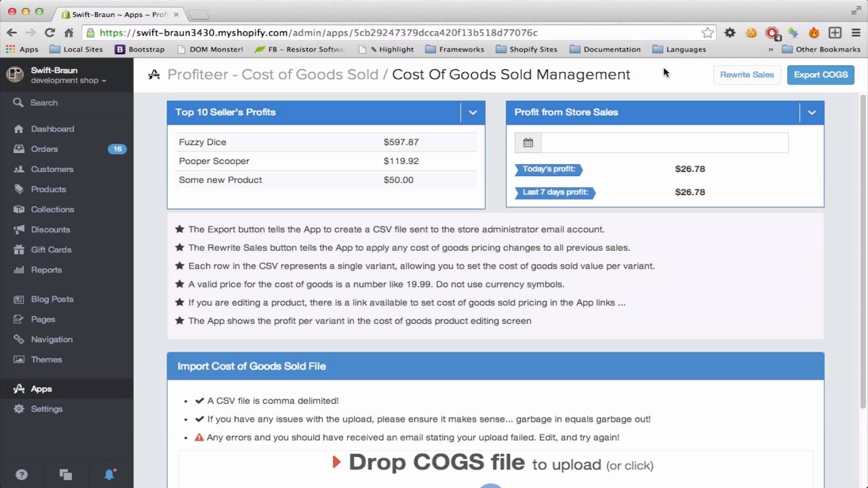This screenshot has width=868, height=488.
Task: Open notifications bell icon
Action: point(109,474)
